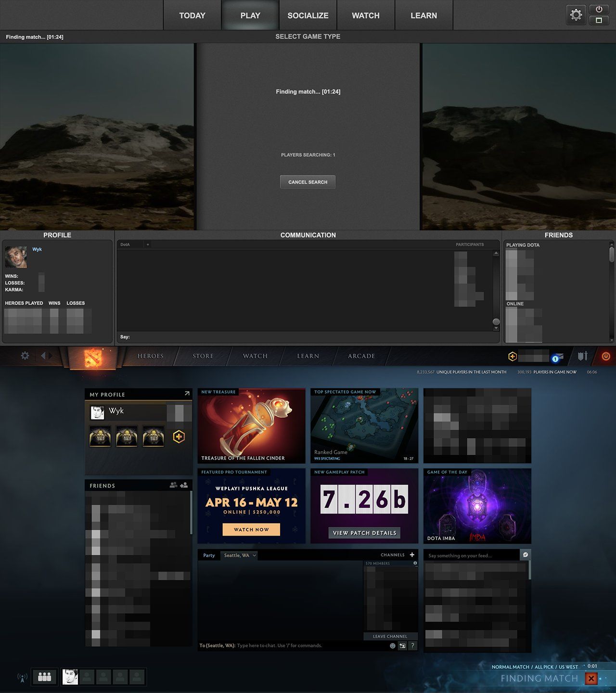Image resolution: width=616 pixels, height=693 pixels.
Task: Add a chat tab with the plus button
Action: coord(148,244)
